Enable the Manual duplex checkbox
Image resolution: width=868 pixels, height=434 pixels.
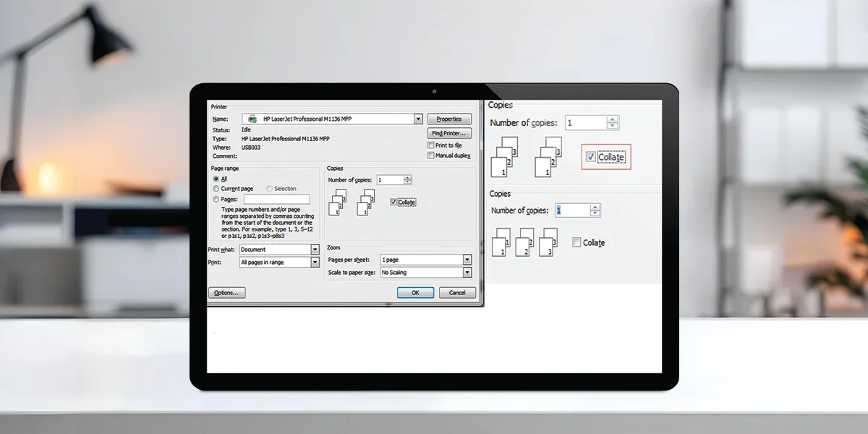[x=431, y=156]
